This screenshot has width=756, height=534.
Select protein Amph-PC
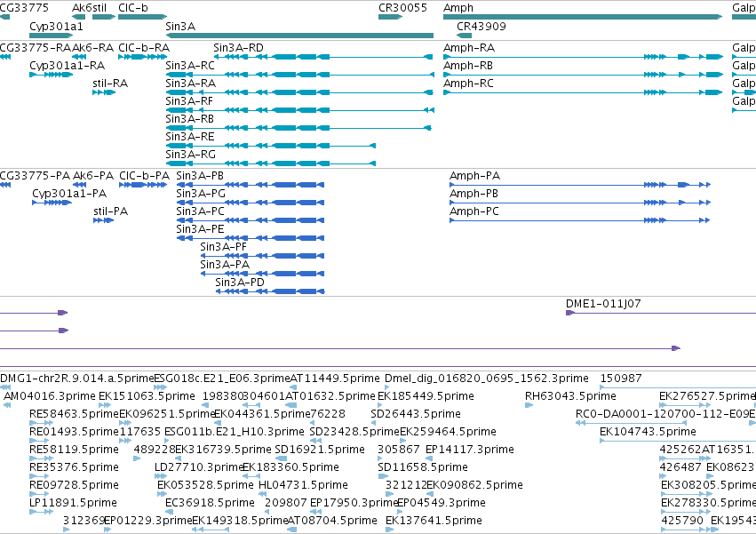pos(580,220)
